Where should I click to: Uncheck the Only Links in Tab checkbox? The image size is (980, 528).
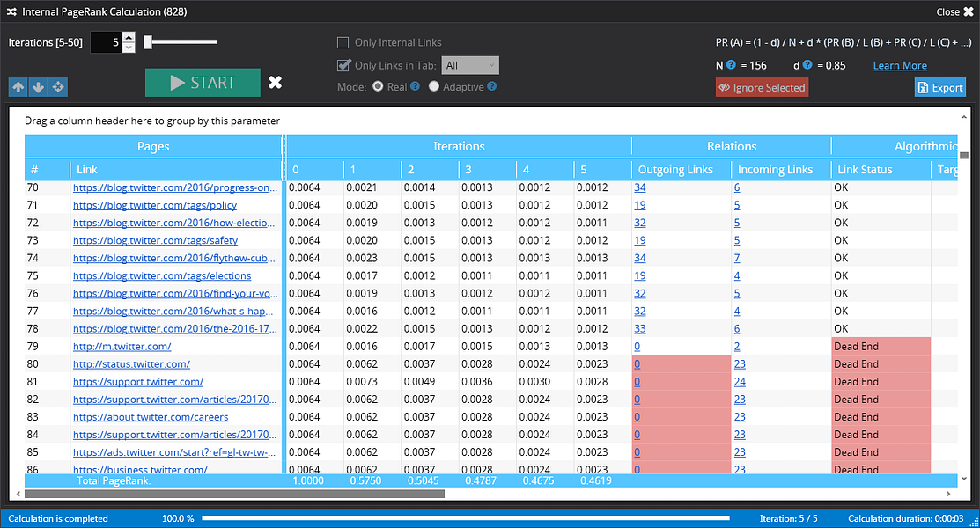point(343,65)
